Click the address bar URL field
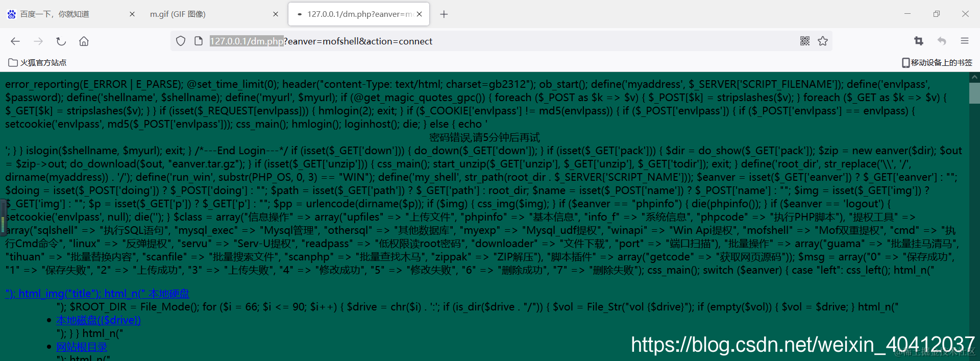980x361 pixels. coord(500,41)
